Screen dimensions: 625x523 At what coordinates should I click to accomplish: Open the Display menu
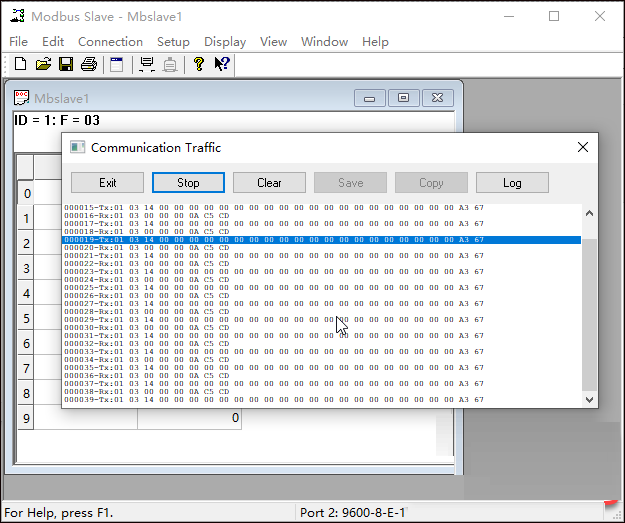(225, 41)
